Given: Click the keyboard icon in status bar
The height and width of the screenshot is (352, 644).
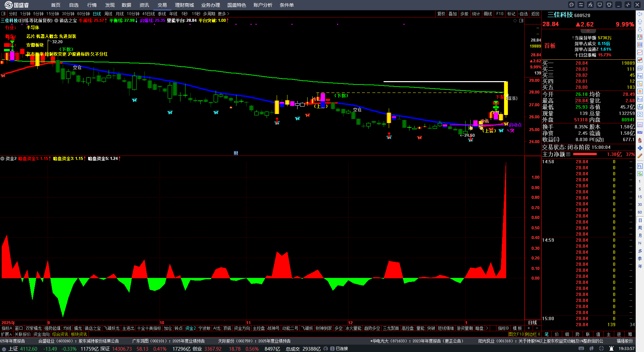Looking at the screenshot, I should [x=581, y=349].
